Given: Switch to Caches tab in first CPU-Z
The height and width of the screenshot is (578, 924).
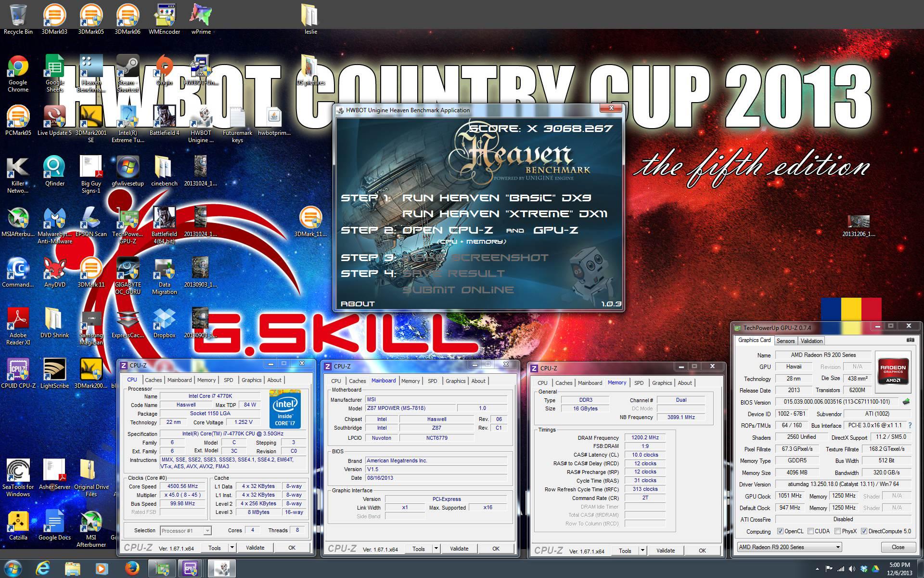Looking at the screenshot, I should 153,380.
